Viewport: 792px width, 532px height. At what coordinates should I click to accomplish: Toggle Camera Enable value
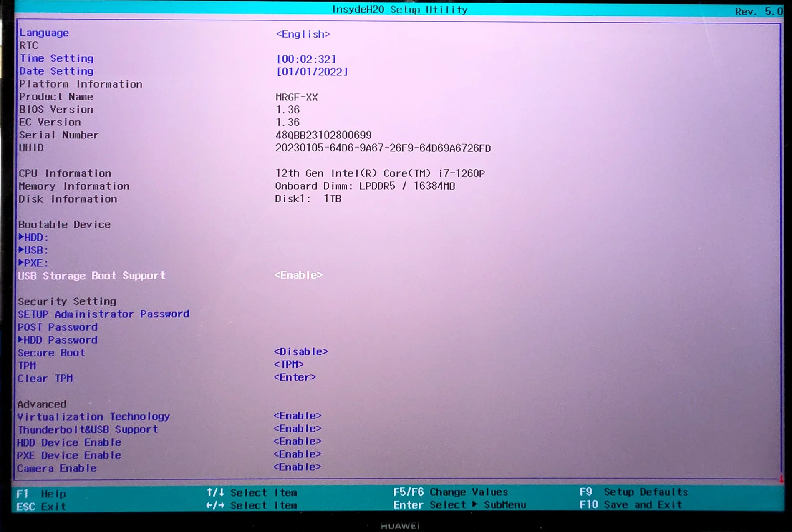coord(298,467)
